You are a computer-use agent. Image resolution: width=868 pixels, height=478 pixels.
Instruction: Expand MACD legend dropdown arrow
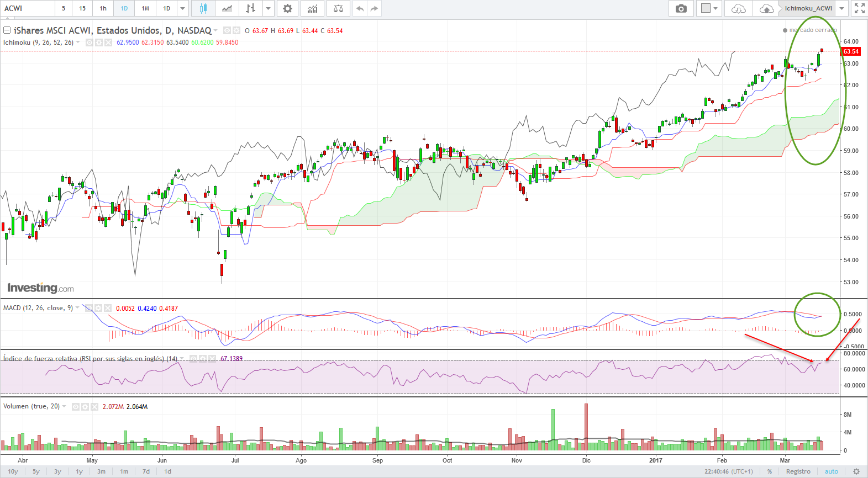[77, 308]
